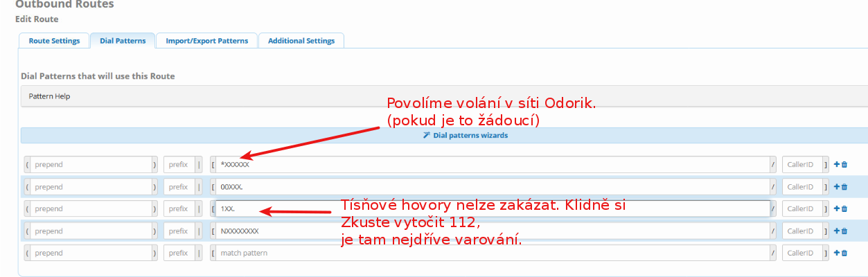Focus the 1XX. match pattern field
This screenshot has height=277, width=868.
tap(493, 209)
